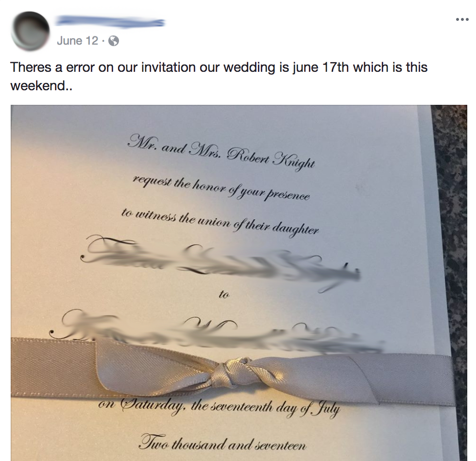This screenshot has width=476, height=461.
Task: Open the three-dot post options menu
Action: click(x=462, y=20)
